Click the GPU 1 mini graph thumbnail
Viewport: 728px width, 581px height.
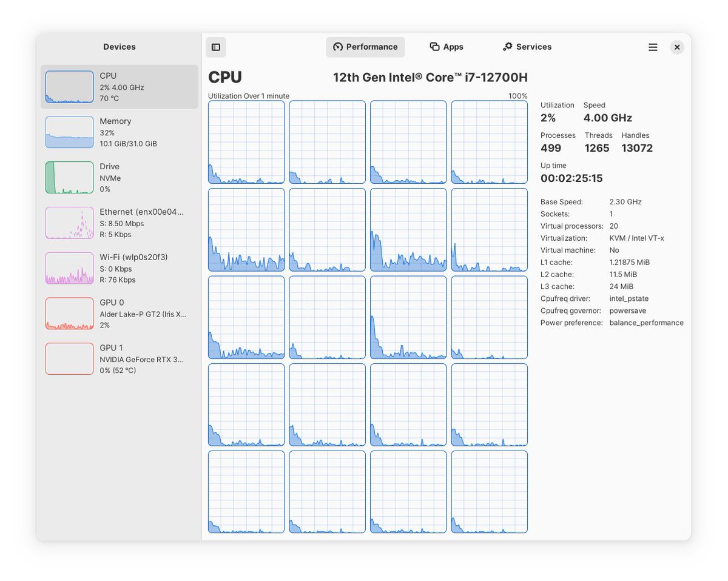coord(70,359)
